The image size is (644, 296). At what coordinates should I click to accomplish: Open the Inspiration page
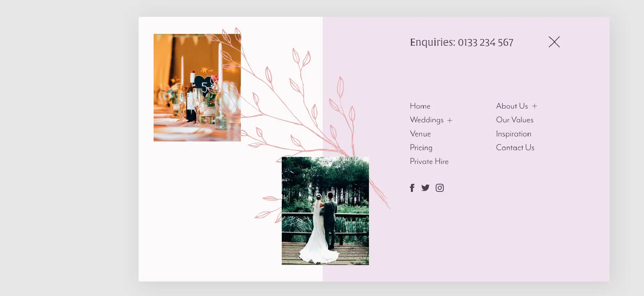[514, 134]
